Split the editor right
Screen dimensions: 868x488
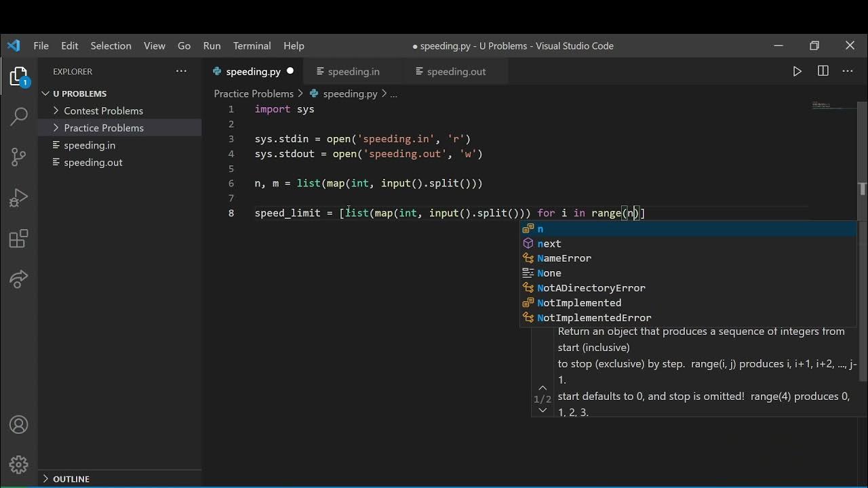click(823, 71)
